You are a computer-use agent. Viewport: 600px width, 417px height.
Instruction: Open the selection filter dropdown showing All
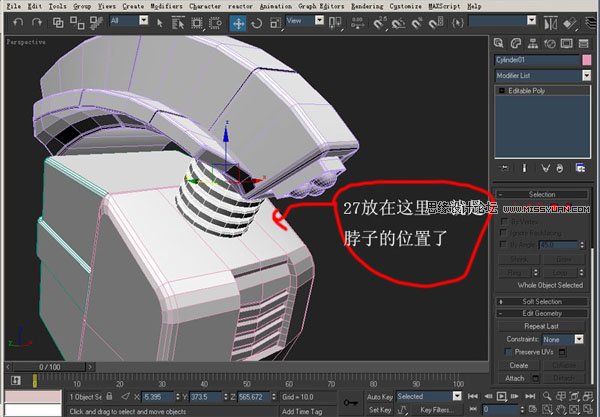[143, 20]
